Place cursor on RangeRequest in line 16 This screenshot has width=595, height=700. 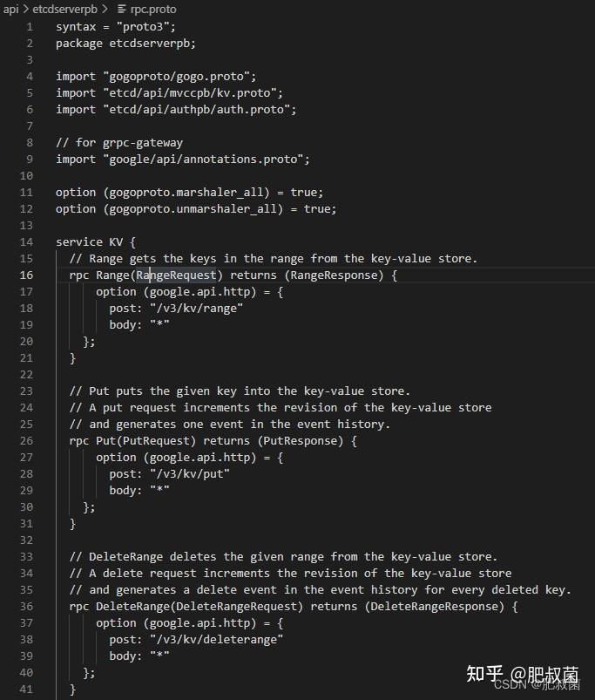point(176,275)
